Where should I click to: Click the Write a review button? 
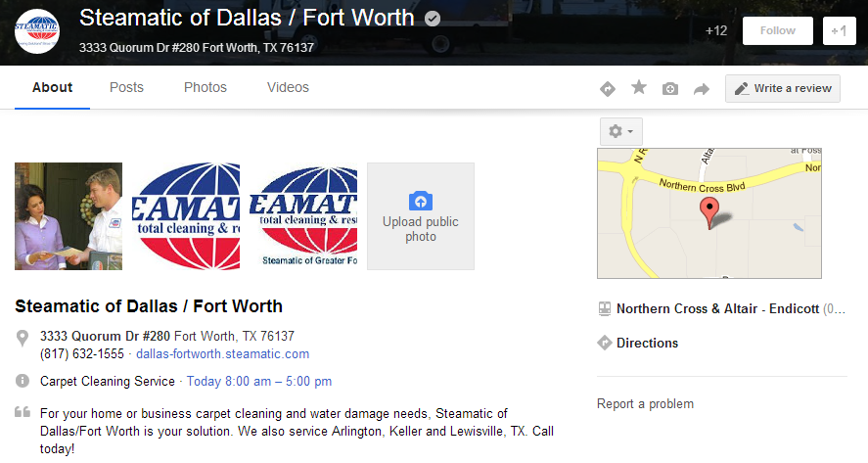pos(783,89)
